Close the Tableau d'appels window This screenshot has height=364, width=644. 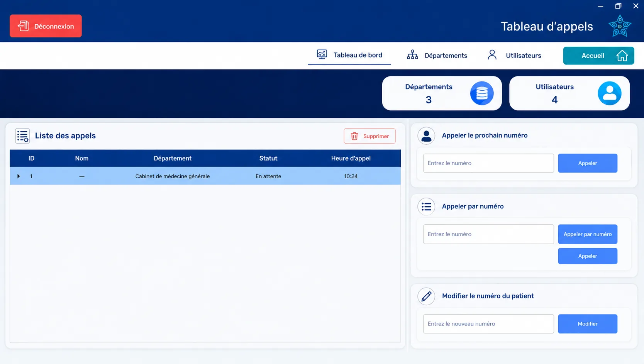[636, 6]
